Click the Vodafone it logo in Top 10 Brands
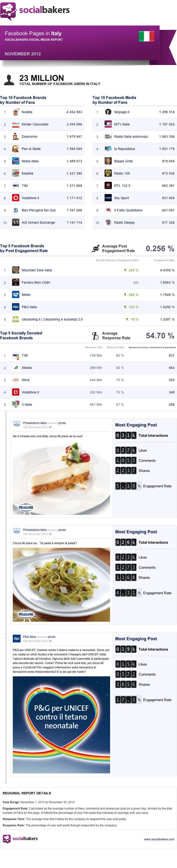177x868 pixels. coord(15,198)
